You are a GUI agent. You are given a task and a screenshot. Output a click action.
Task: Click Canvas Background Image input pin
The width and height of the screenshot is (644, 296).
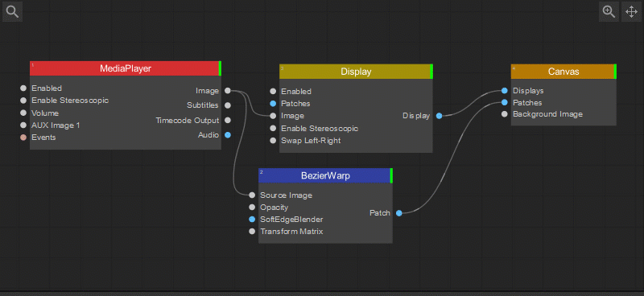click(x=505, y=114)
